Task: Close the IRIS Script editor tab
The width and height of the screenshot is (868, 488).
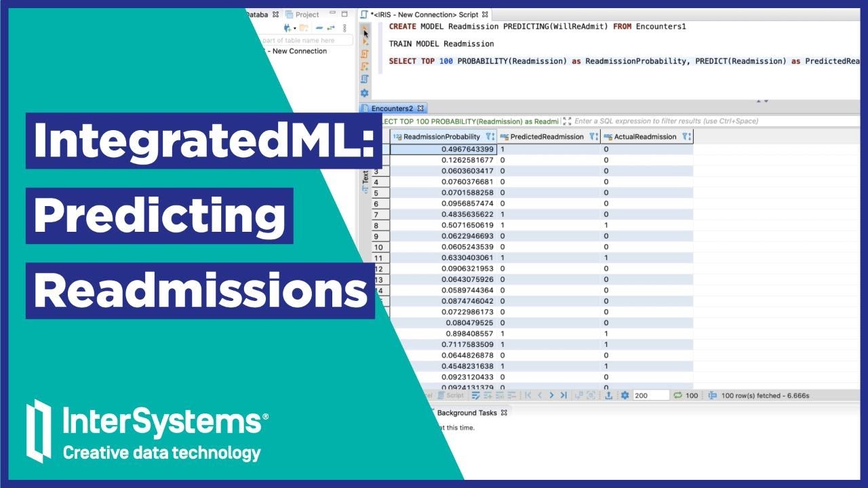Action: [486, 14]
